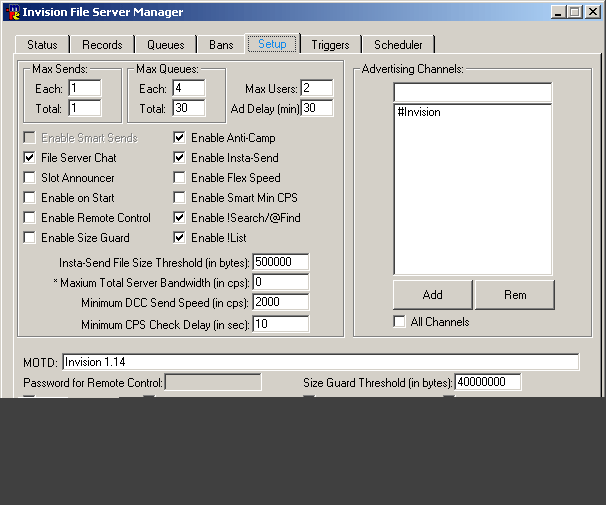The image size is (606, 505).
Task: Click the new advertising channel name field
Action: point(472,93)
